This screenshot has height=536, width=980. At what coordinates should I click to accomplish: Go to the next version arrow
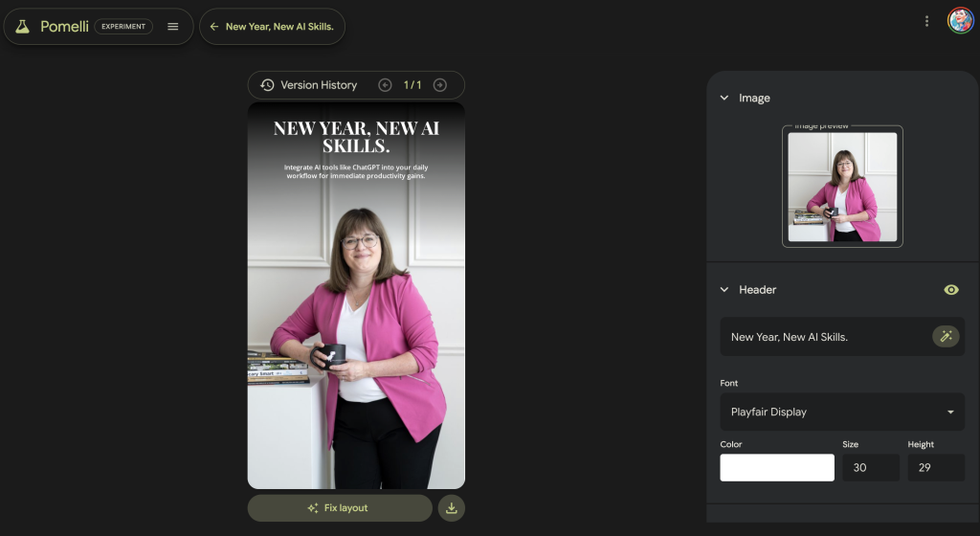440,85
